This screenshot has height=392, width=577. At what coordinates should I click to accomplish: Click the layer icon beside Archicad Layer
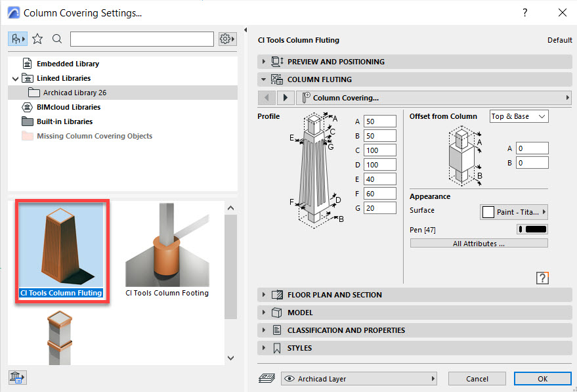(267, 378)
